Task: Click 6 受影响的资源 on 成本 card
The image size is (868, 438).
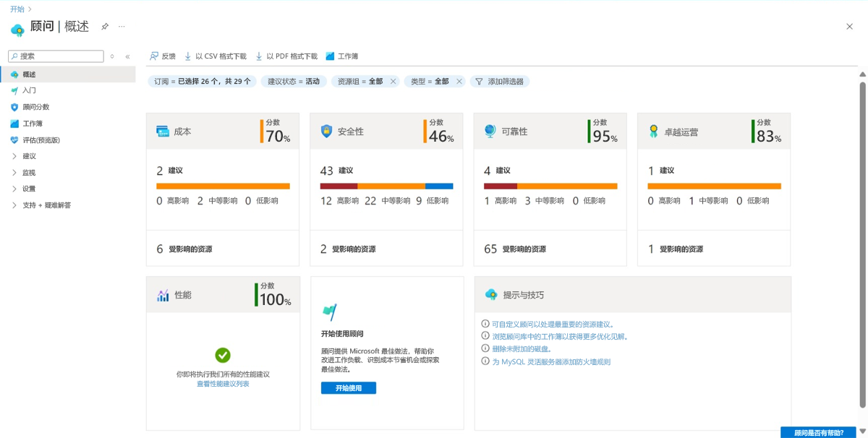Action: [184, 249]
